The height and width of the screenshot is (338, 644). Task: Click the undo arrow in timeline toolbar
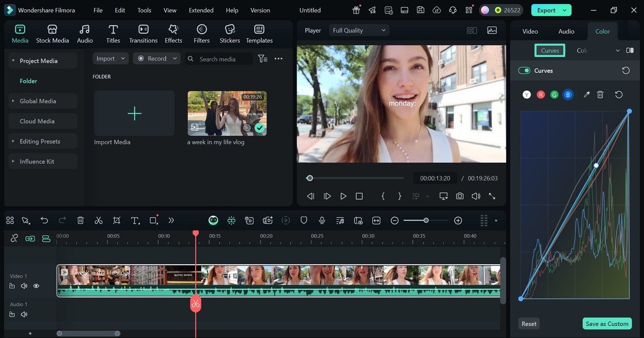[x=45, y=221]
